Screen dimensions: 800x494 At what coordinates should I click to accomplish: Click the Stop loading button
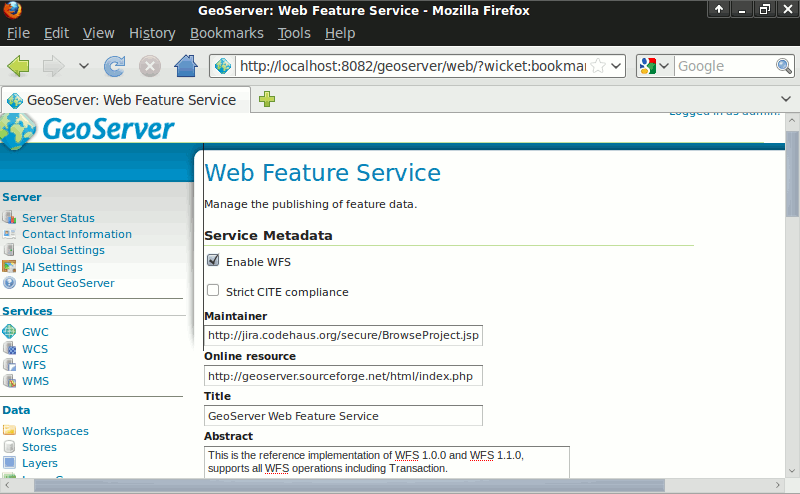pyautogui.click(x=150, y=66)
